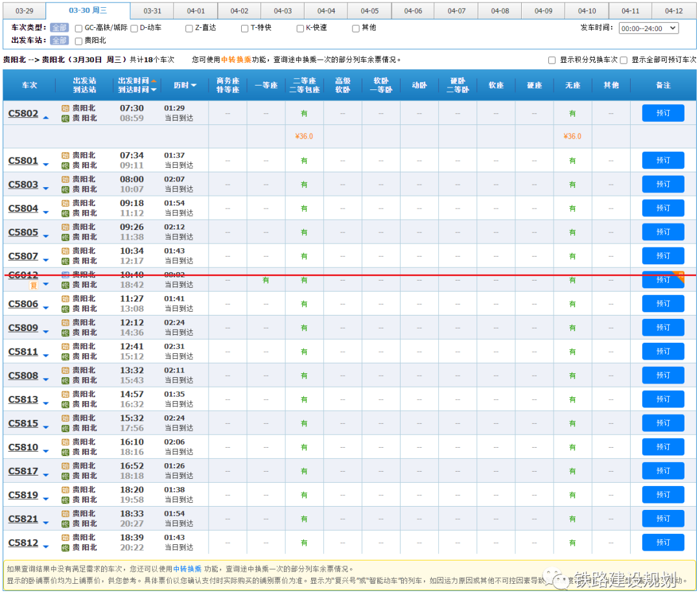Click the ¥36.0 no-seat price
This screenshot has height=611, width=700.
(572, 137)
